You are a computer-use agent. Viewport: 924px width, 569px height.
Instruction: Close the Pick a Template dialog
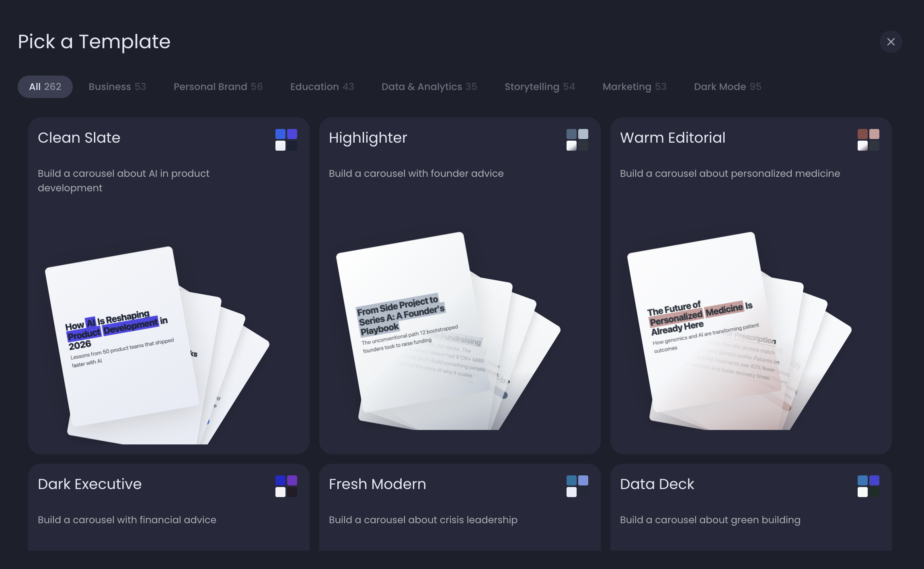891,42
